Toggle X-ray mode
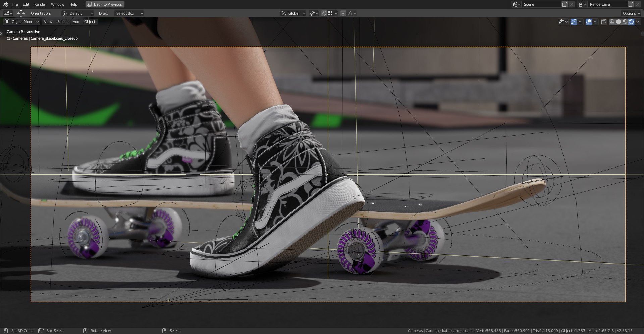The image size is (644, 334). pyautogui.click(x=604, y=22)
